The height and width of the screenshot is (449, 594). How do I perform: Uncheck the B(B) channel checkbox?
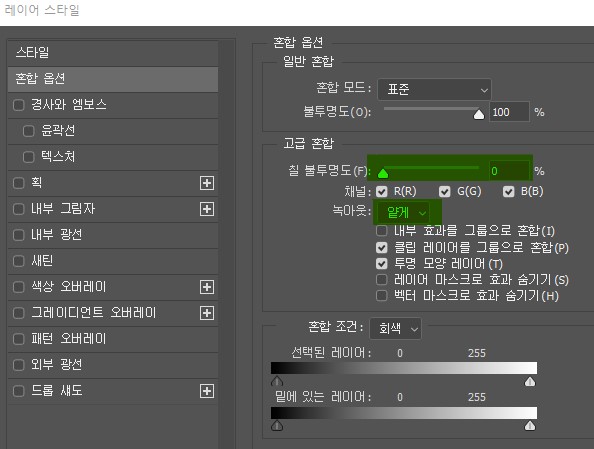coord(508,192)
